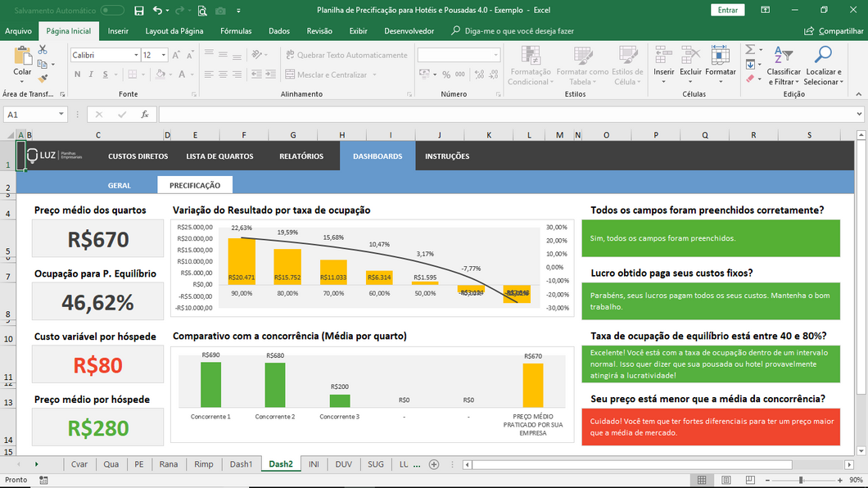Screen dimensions: 868x488
Task: Open the Name Box dropdown arrow
Action: (x=61, y=115)
